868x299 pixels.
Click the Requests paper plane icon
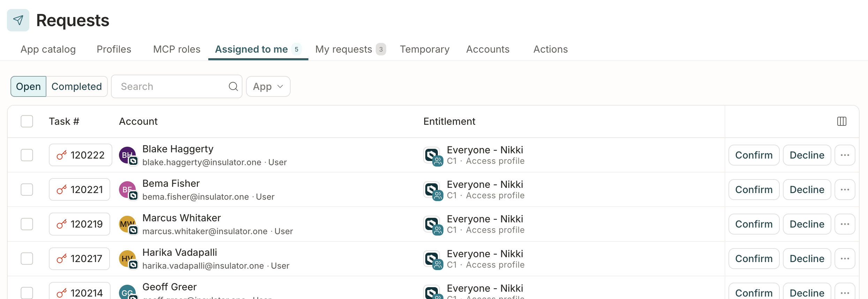click(18, 20)
